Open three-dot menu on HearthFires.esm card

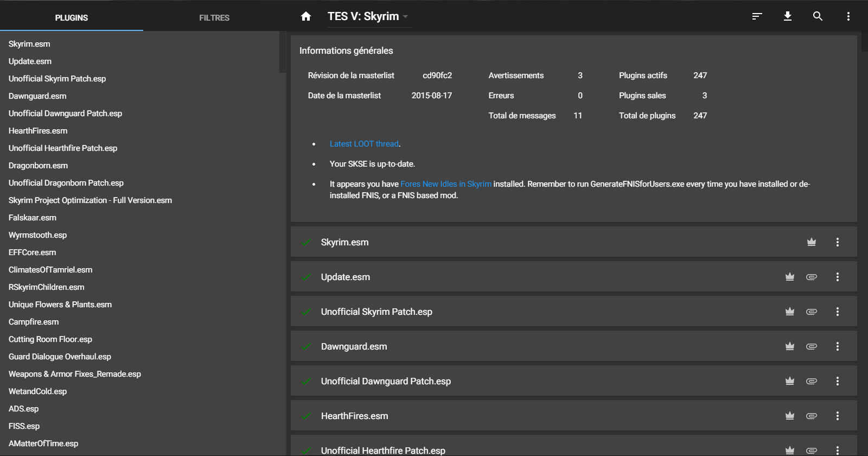[838, 416]
